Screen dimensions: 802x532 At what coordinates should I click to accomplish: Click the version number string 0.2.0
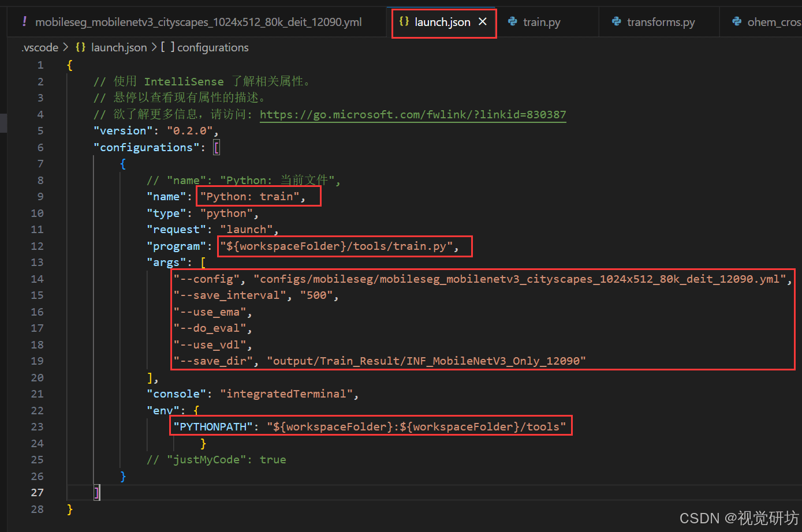pos(191,130)
